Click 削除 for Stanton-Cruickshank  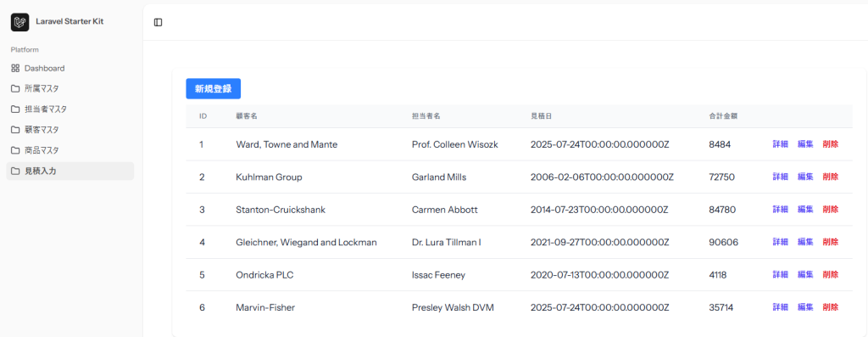(831, 210)
